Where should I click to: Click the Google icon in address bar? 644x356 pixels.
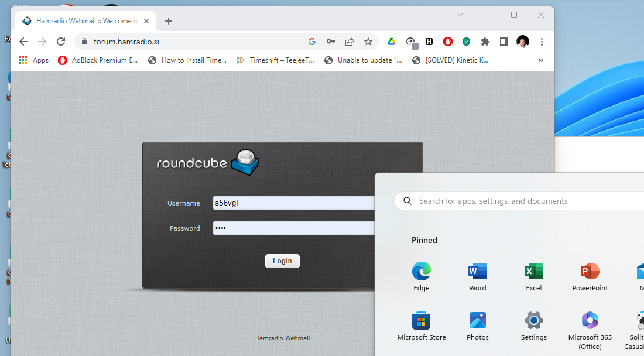(x=312, y=42)
